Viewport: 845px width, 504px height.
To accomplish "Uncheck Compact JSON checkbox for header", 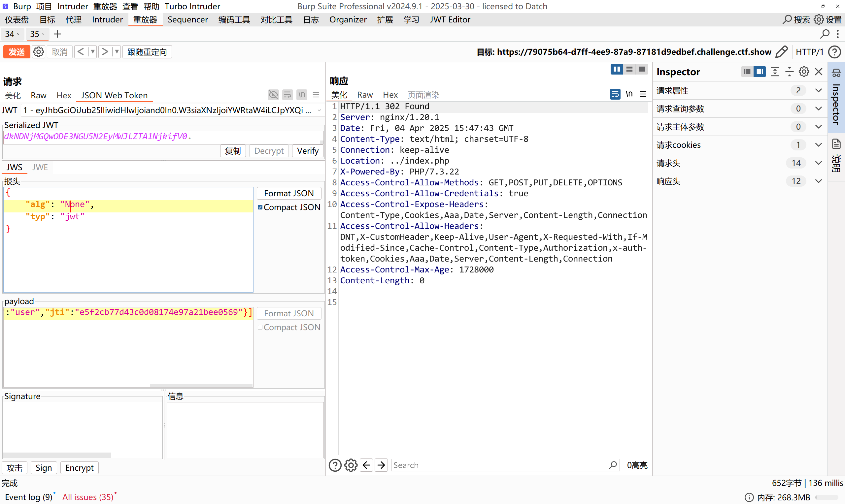I will pos(260,207).
